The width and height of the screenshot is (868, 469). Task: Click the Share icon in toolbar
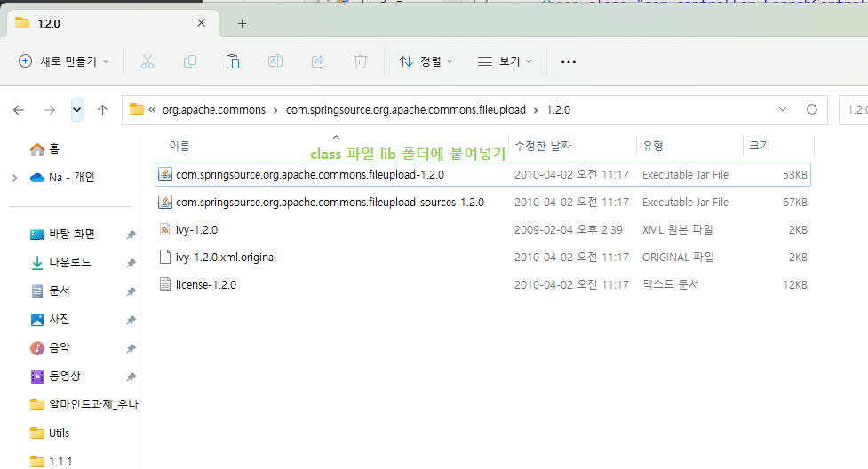click(x=318, y=61)
